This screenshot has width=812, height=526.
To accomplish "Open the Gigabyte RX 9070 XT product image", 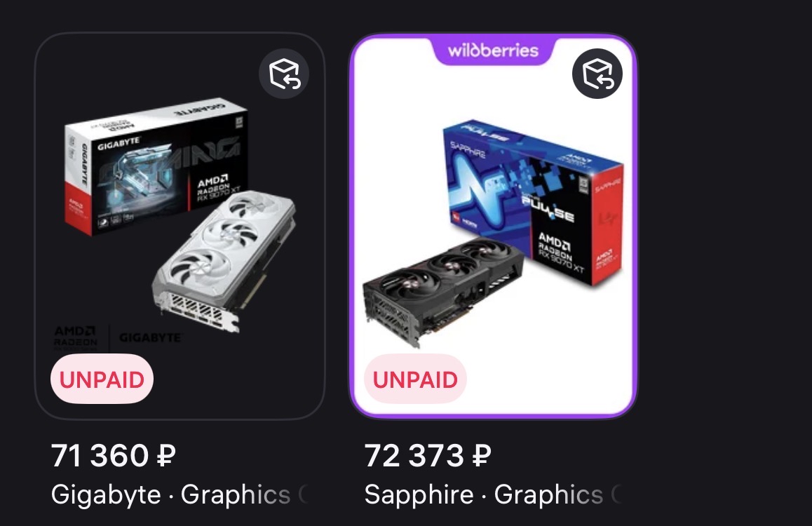I will point(180,226).
